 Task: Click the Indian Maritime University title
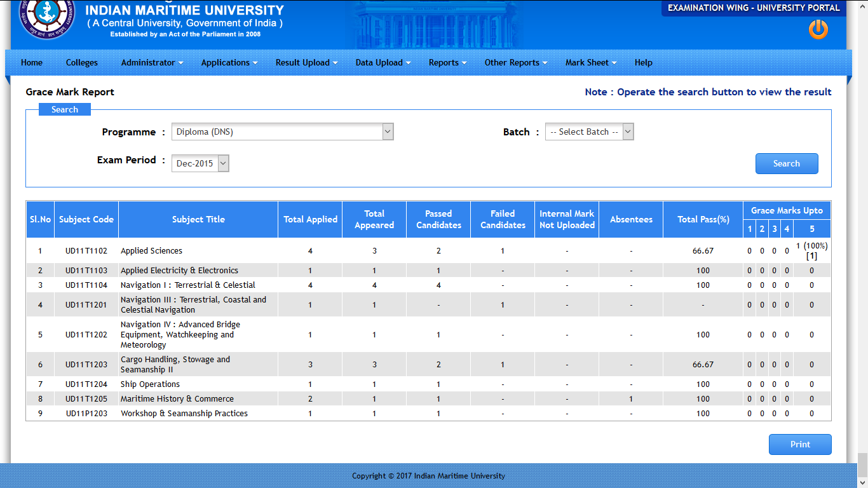click(x=184, y=10)
